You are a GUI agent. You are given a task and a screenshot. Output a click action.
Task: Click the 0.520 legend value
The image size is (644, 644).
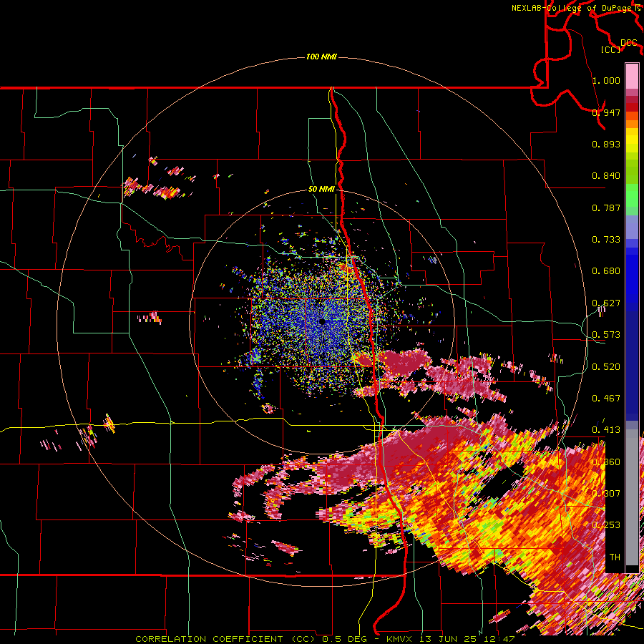tap(606, 367)
